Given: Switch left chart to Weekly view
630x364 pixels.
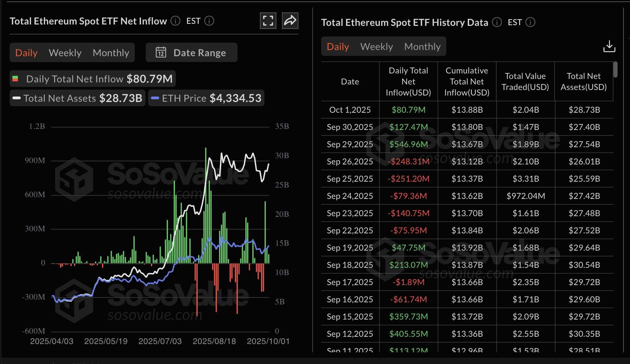Looking at the screenshot, I should 65,52.
